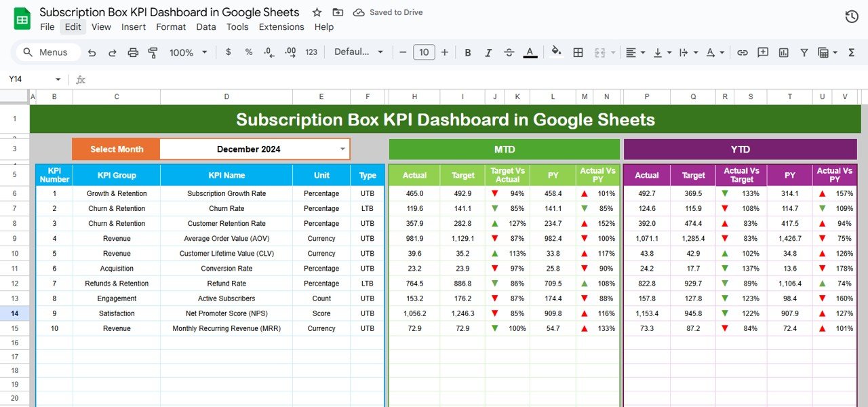Viewport: 868px width, 407px height.
Task: Insert a chart
Action: 784,52
